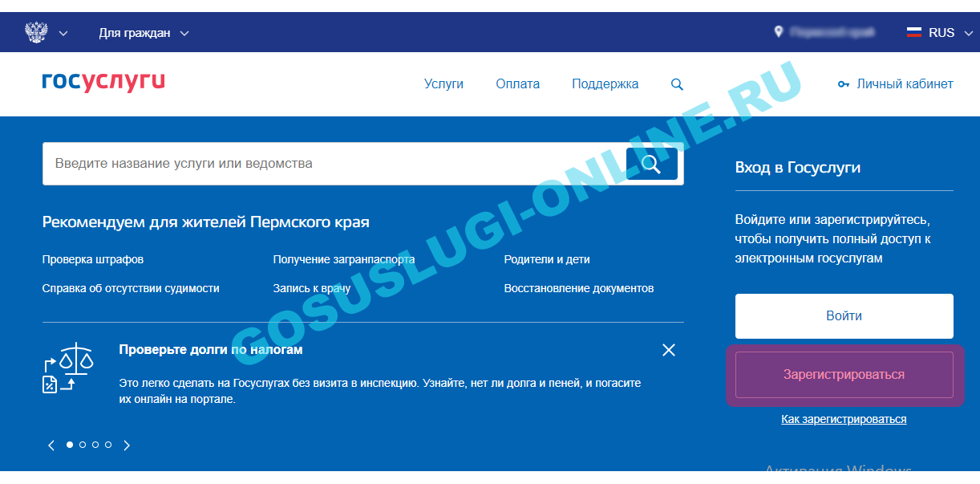The width and height of the screenshot is (980, 484).
Task: Go to the previous banner slide arrow
Action: tap(51, 445)
